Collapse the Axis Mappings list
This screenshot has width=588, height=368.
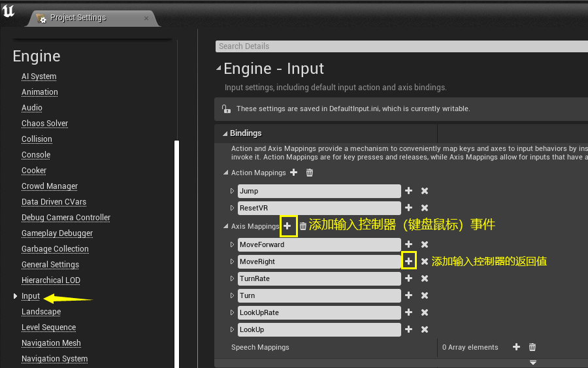(226, 226)
